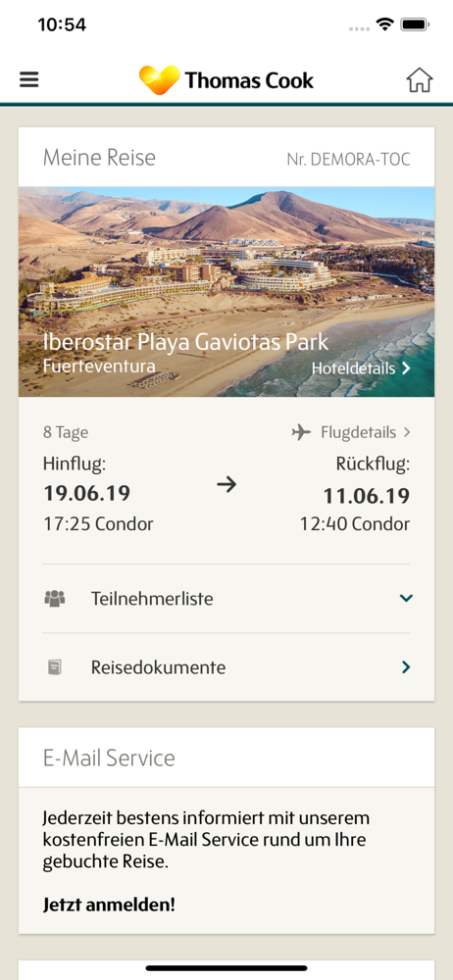Select the Reisedokumente row

[x=226, y=667]
